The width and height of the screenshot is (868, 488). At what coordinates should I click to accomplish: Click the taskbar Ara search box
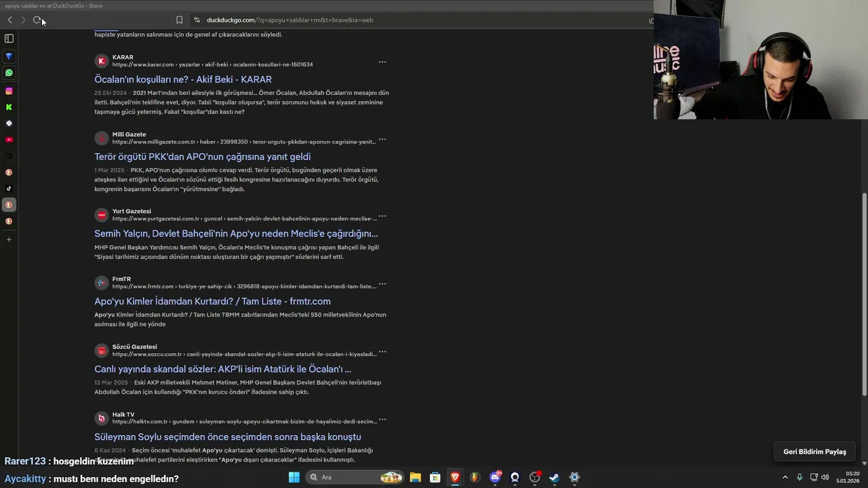pyautogui.click(x=355, y=477)
